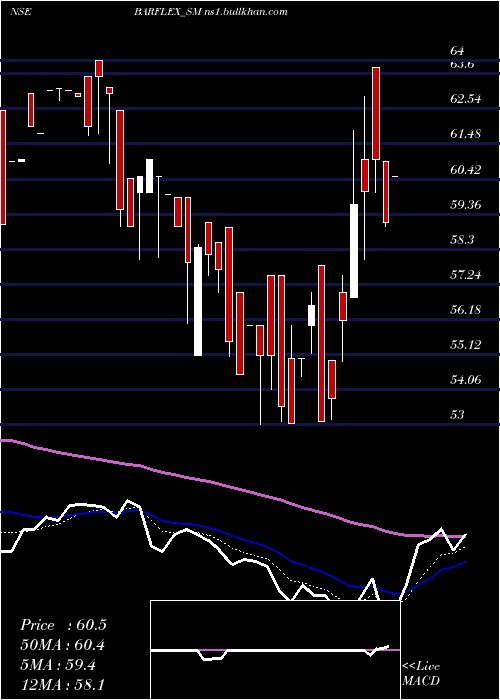Click the 56.18 price axis label

[466, 309]
